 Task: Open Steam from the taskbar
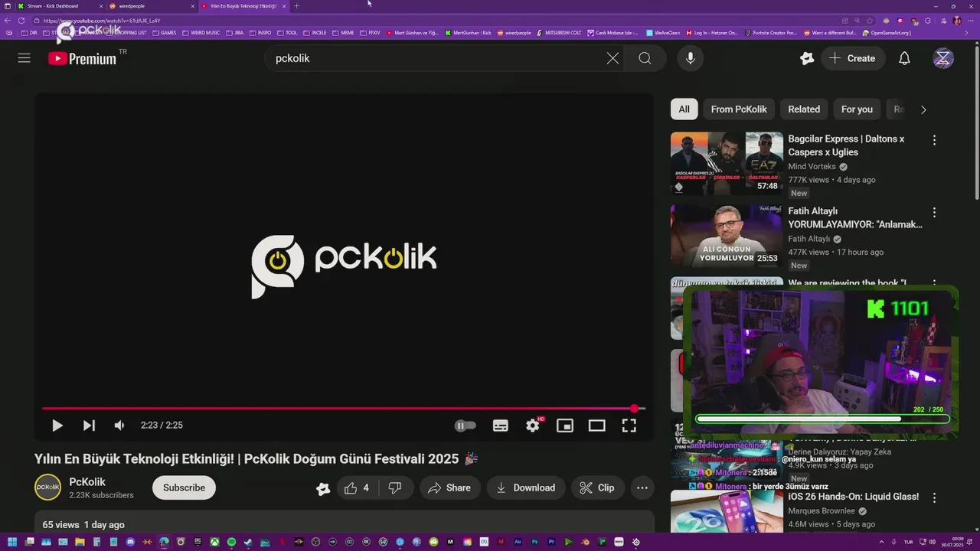pos(248,542)
